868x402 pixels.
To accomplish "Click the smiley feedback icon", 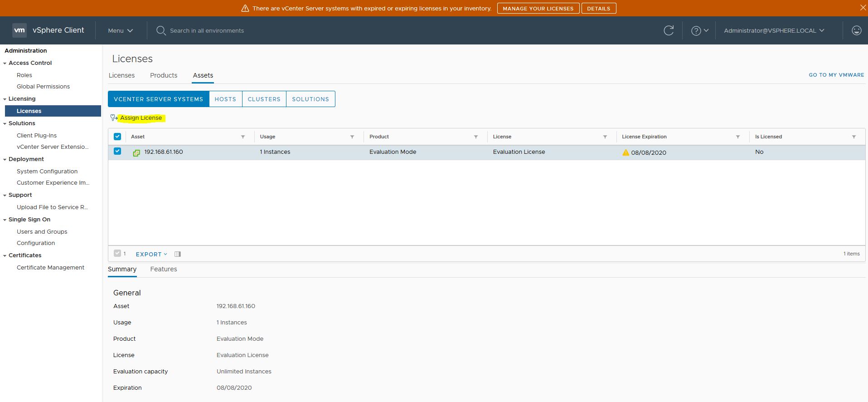I will [856, 30].
